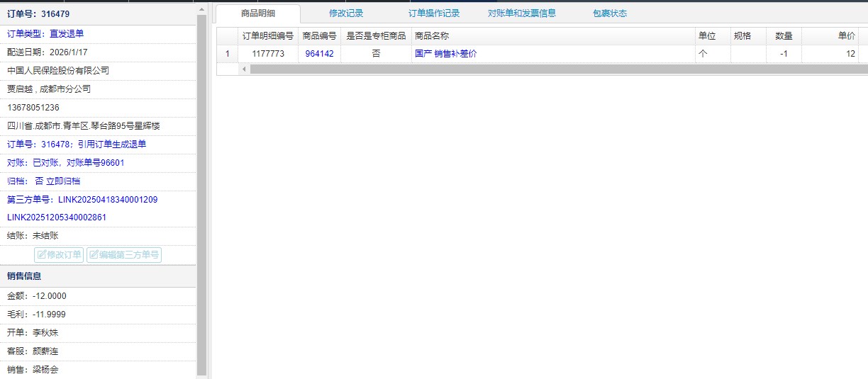868x379 pixels.
Task: Click the 修改订单 edit button
Action: 59,255
